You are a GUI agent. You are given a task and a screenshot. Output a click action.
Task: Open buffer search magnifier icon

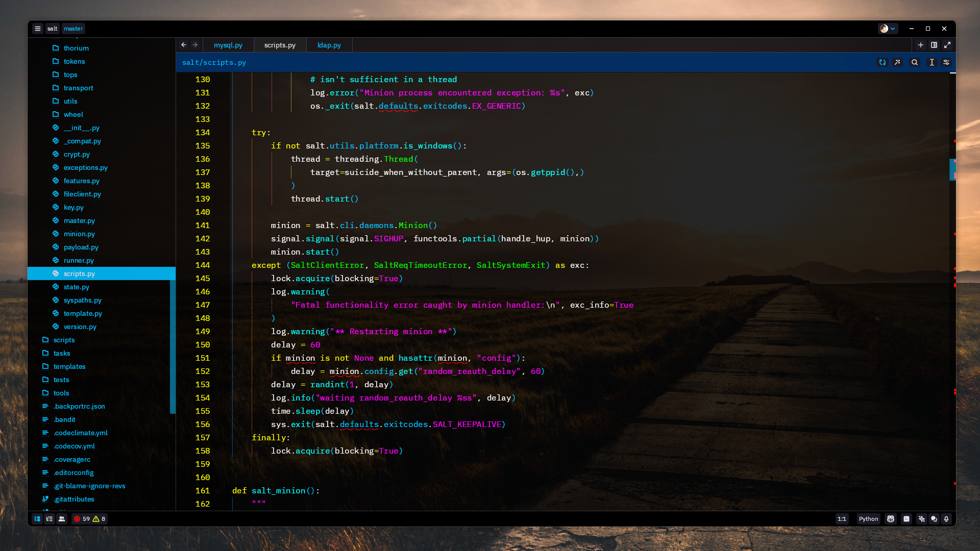915,62
